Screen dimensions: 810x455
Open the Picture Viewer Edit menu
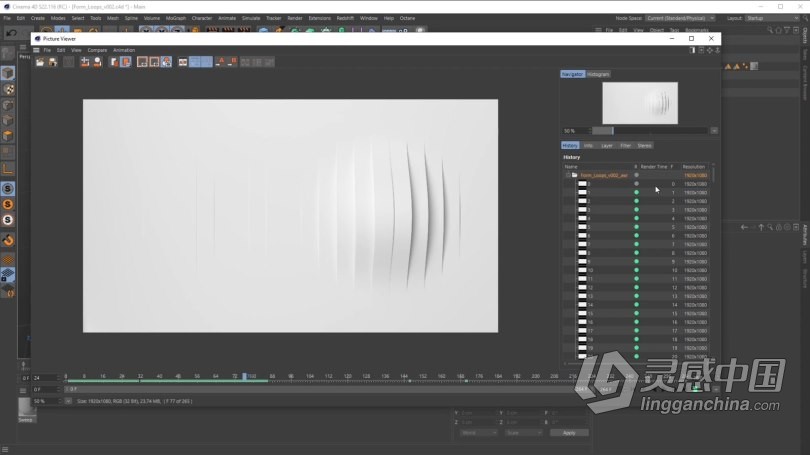pos(61,50)
